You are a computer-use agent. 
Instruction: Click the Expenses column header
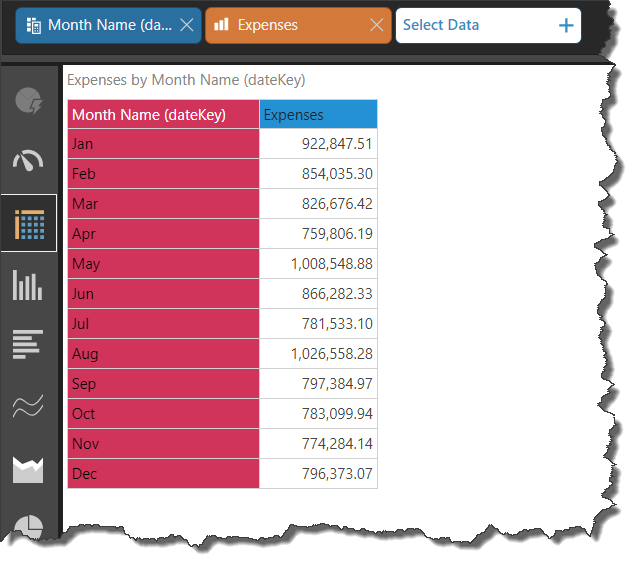(x=318, y=115)
